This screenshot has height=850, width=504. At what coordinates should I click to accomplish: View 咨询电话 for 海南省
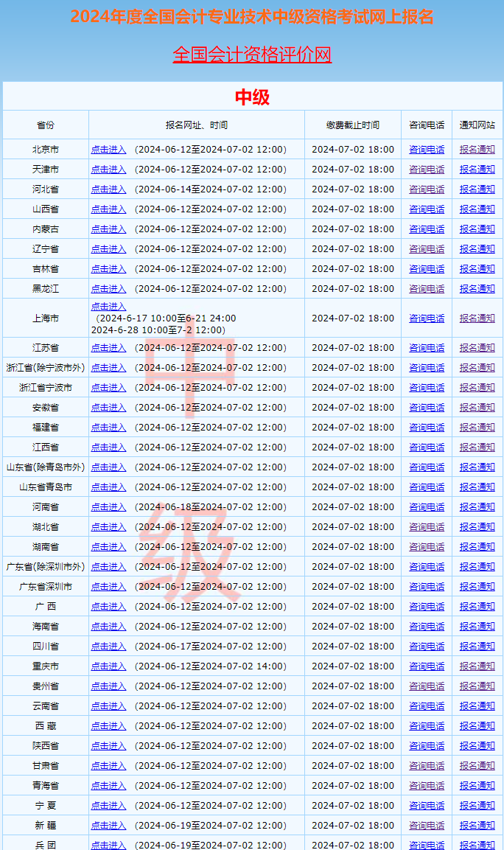[427, 627]
